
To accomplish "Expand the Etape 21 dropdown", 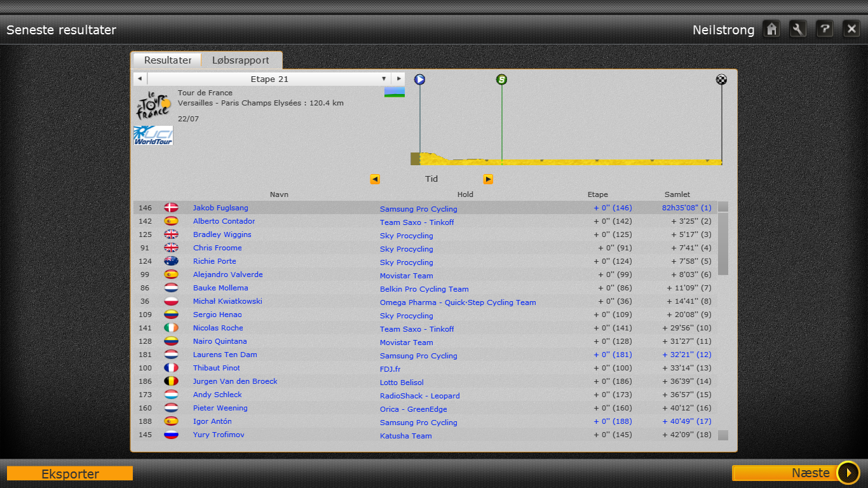I will click(384, 79).
